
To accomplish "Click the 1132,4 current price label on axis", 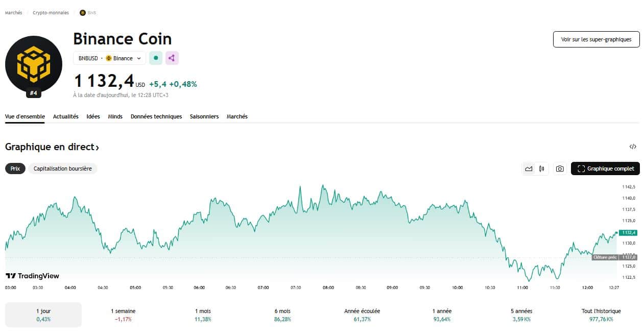I will pyautogui.click(x=628, y=233).
